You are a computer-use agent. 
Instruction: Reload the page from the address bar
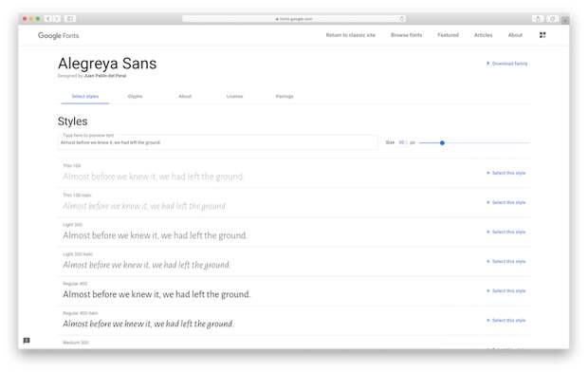click(x=401, y=19)
